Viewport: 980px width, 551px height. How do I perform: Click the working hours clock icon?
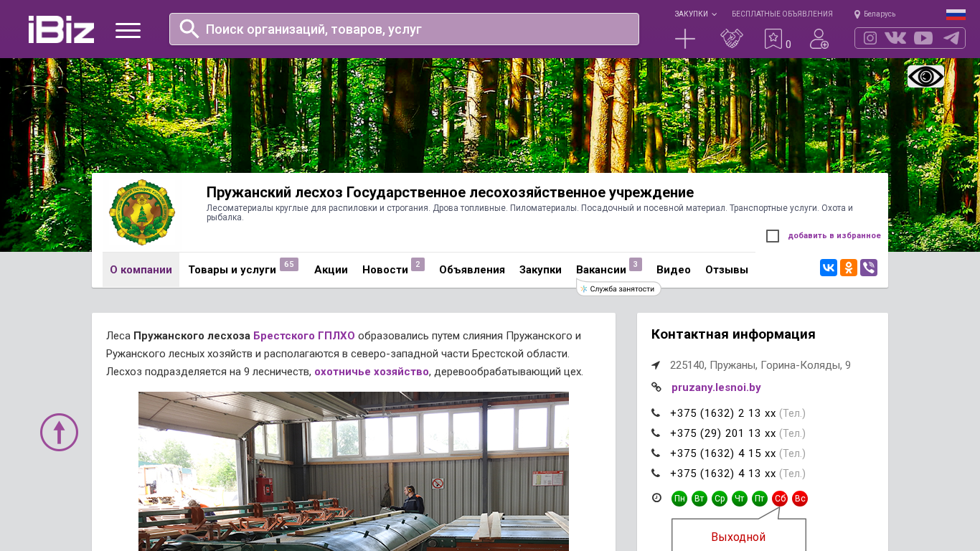click(x=656, y=498)
